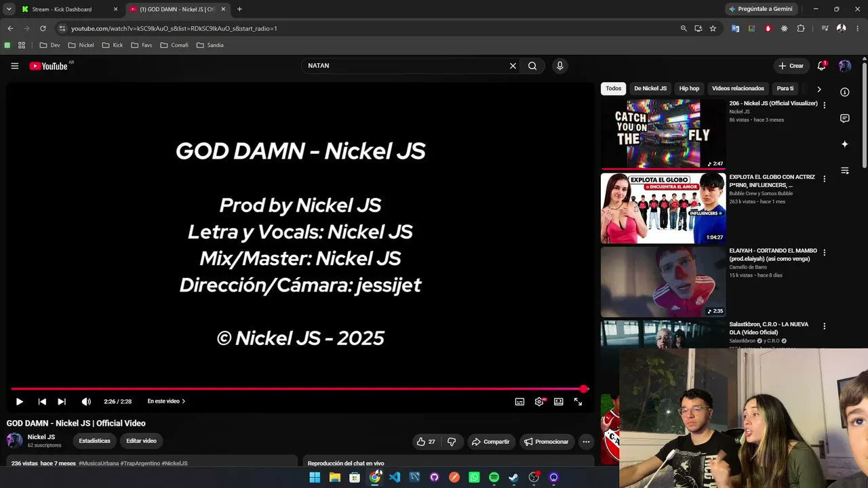The width and height of the screenshot is (868, 488).
Task: Open WhatsApp from the taskbar
Action: [x=474, y=478]
